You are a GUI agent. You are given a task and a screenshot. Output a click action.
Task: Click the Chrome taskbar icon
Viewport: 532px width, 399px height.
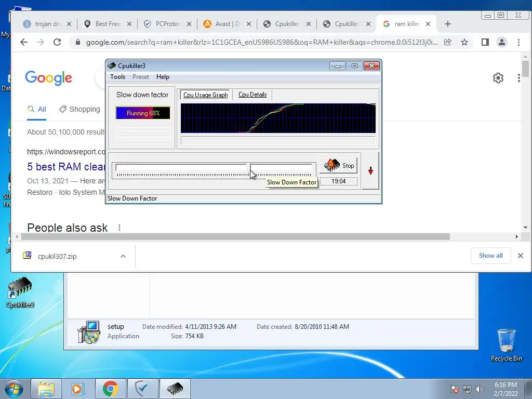[110, 389]
